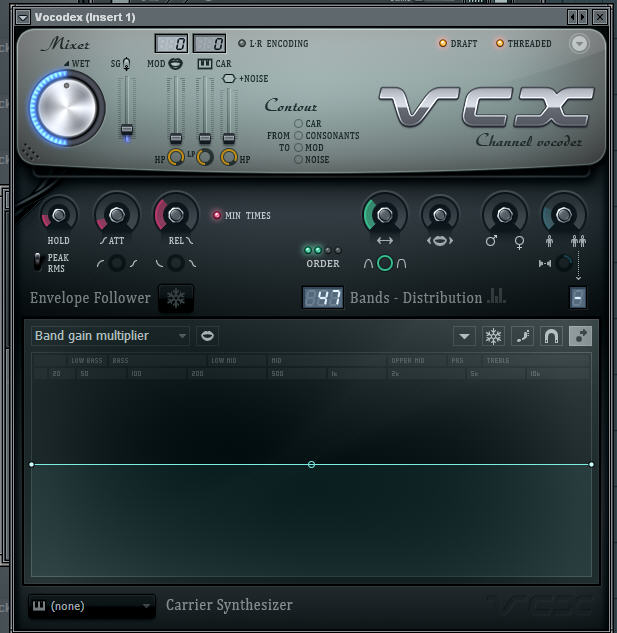Click the editor freeze snowflake icon
The height and width of the screenshot is (633, 617).
[493, 336]
